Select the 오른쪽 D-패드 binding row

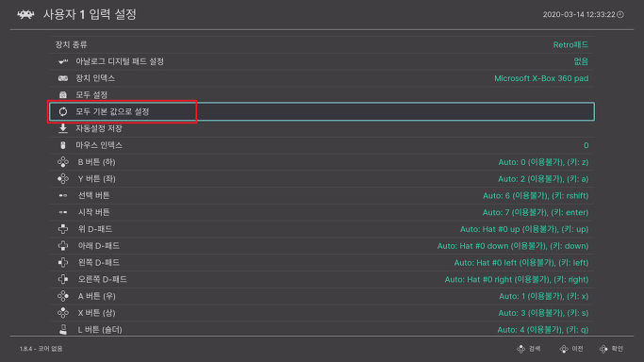[322, 279]
